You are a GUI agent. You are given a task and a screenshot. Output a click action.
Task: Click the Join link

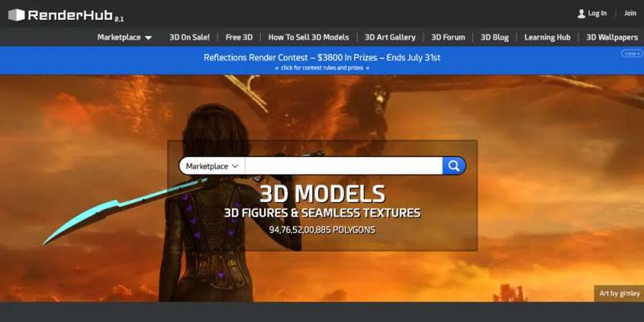point(630,13)
